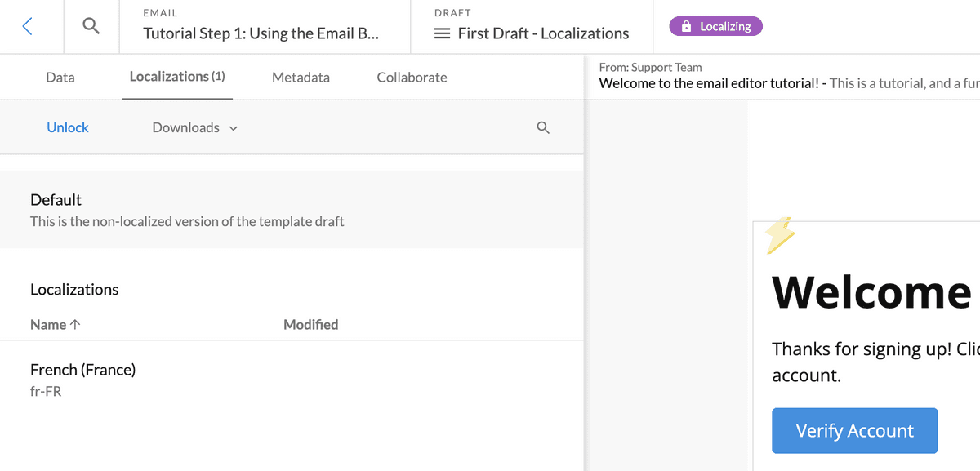This screenshot has height=471, width=980.
Task: Click the fr-FR locale code text
Action: pos(46,391)
